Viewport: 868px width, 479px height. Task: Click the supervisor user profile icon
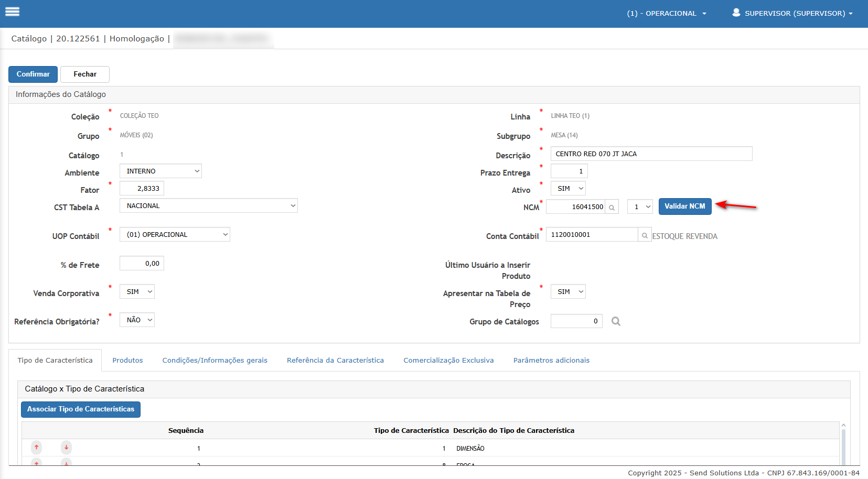tap(736, 13)
